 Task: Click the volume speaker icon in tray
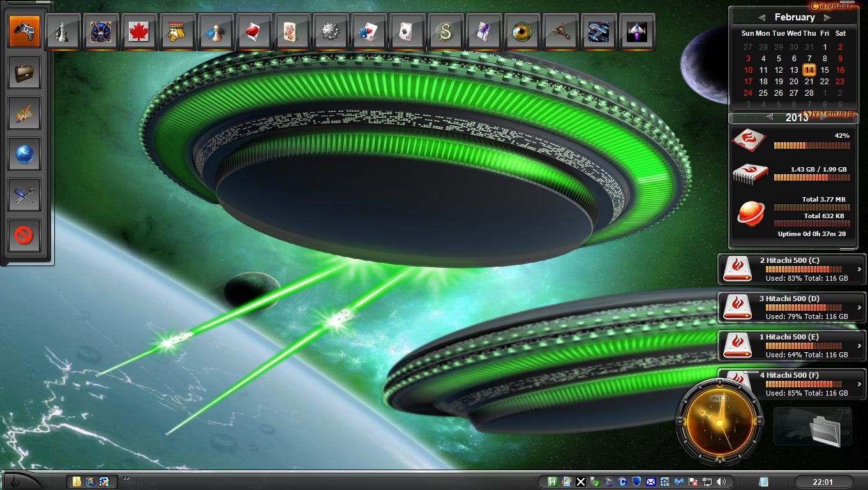(x=721, y=482)
